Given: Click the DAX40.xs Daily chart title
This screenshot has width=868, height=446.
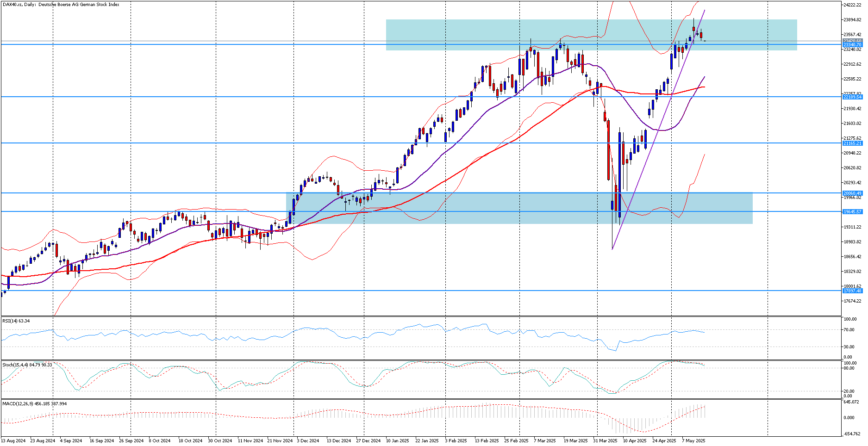Looking at the screenshot, I should point(61,5).
